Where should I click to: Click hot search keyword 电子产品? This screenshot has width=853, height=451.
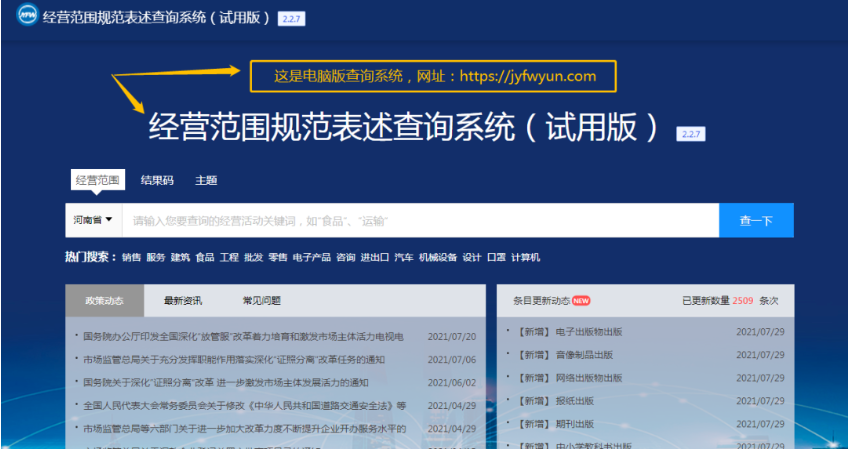tap(311, 258)
